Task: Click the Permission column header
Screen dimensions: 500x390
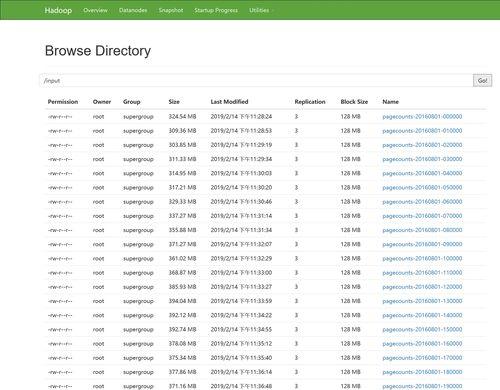Action: pos(63,102)
